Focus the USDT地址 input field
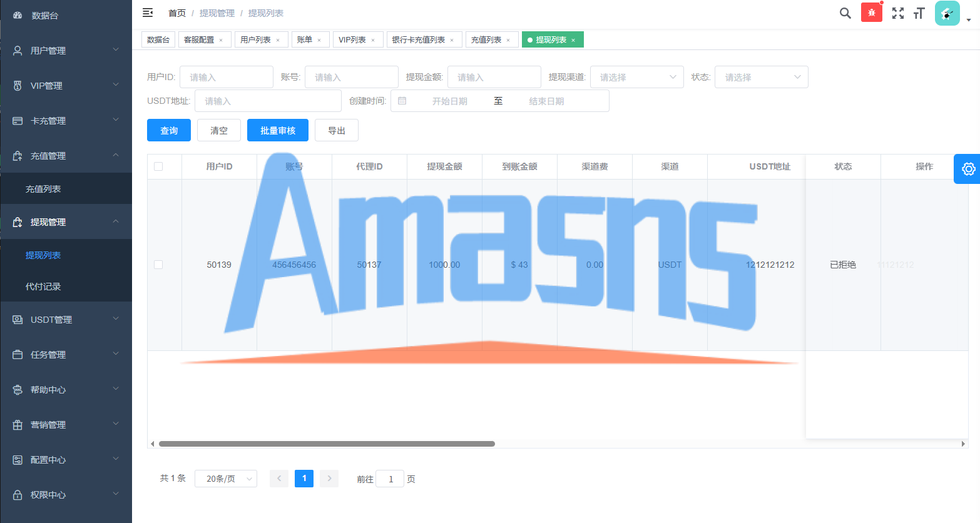 (x=268, y=101)
